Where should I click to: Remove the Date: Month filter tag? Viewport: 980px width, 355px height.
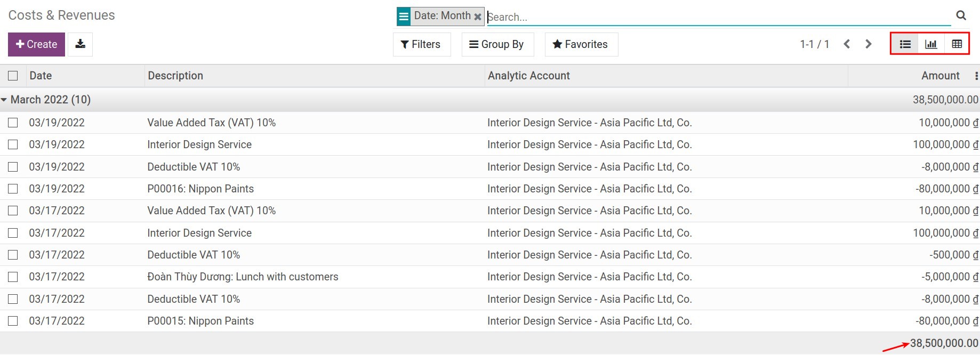(x=478, y=17)
